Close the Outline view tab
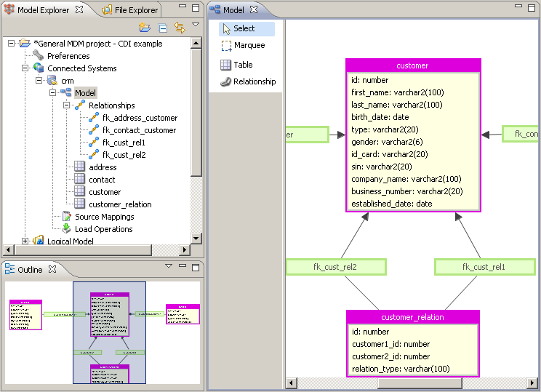This screenshot has height=392, width=541. coord(52,269)
